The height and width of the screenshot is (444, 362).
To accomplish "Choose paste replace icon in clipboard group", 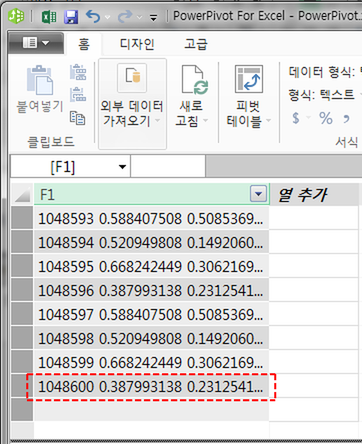I will (78, 94).
